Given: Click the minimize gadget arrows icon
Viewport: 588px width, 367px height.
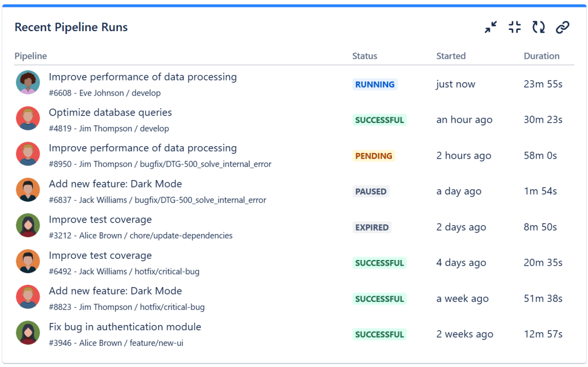Looking at the screenshot, I should point(490,27).
